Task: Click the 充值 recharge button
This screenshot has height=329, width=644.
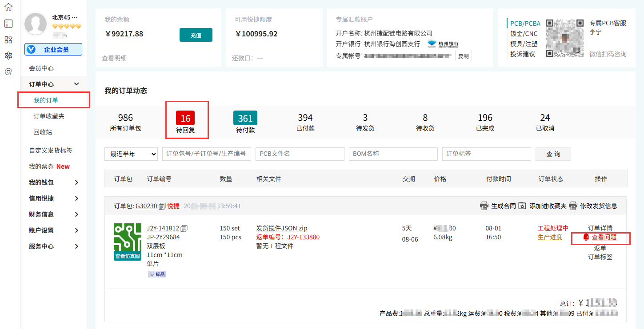Action: pos(196,35)
